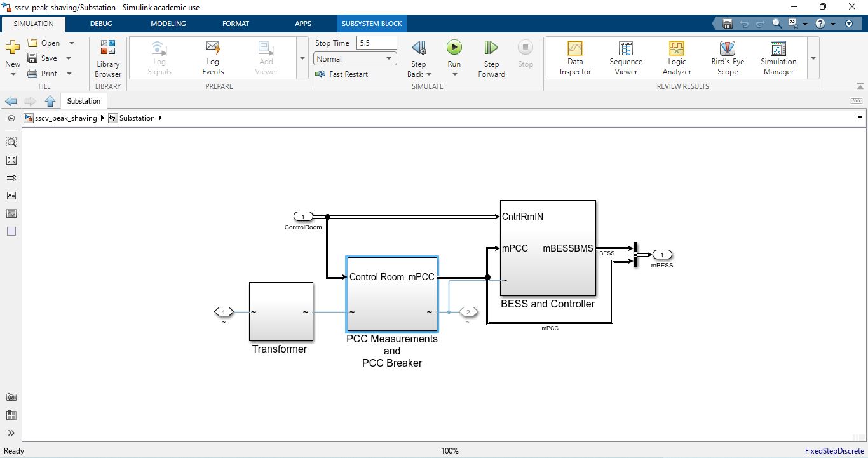The height and width of the screenshot is (458, 868).
Task: Click the viewmarks camera icon at sidebar bottom
Action: click(x=11, y=397)
